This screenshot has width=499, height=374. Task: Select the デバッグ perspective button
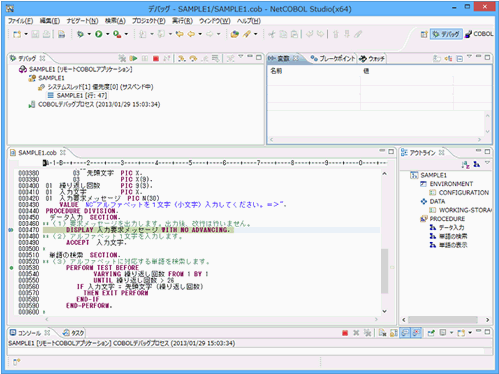[446, 34]
